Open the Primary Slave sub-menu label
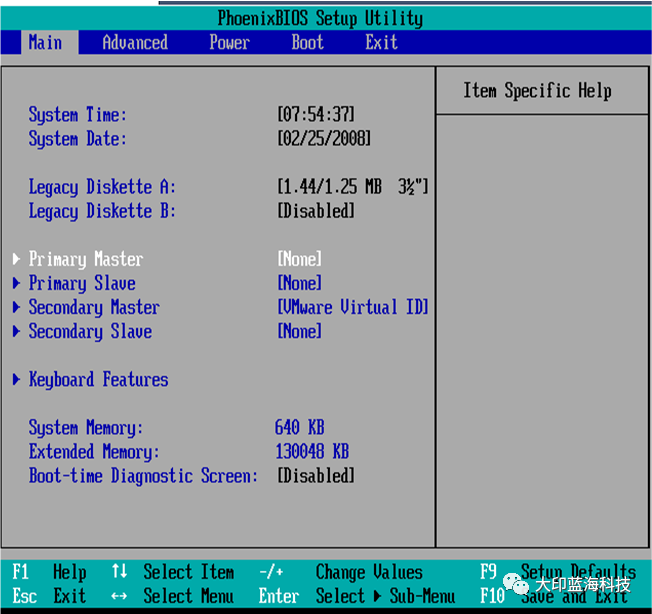 click(82, 284)
